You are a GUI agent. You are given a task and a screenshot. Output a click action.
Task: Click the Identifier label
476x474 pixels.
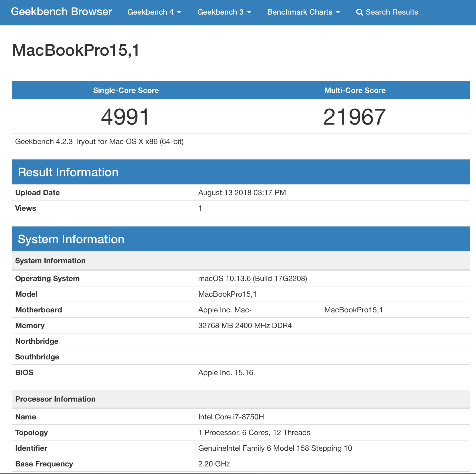click(31, 448)
